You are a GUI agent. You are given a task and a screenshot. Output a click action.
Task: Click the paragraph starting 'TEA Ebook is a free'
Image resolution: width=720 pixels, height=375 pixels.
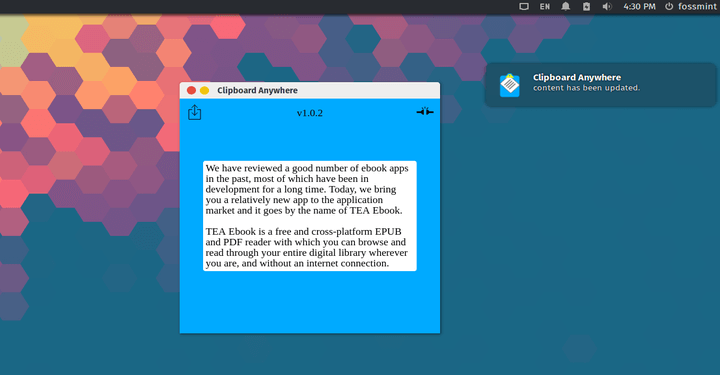[x=306, y=247]
